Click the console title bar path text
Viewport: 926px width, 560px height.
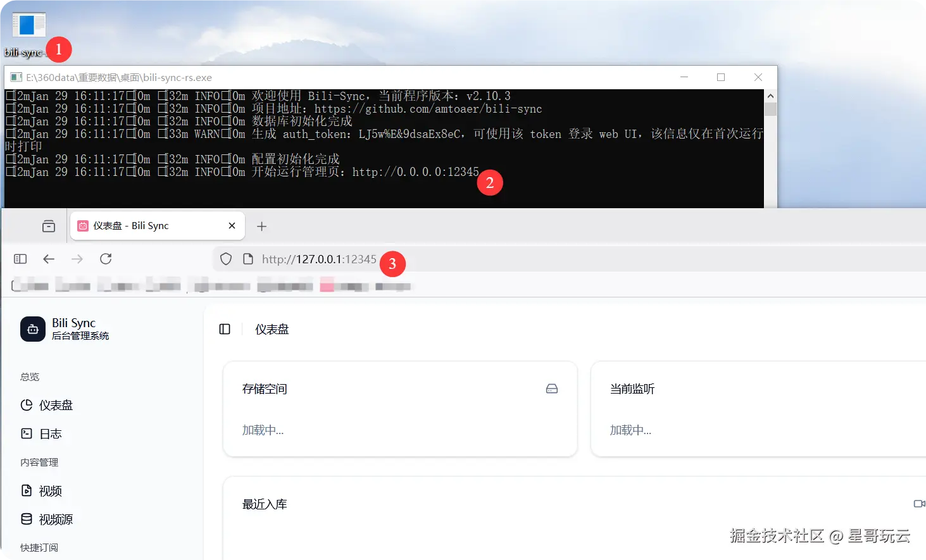coord(119,77)
